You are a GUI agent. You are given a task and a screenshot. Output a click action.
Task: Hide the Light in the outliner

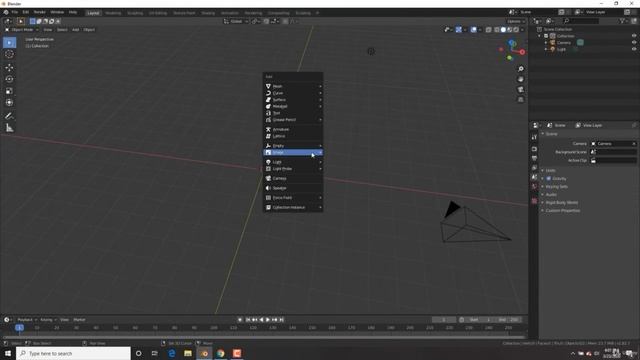tap(634, 49)
